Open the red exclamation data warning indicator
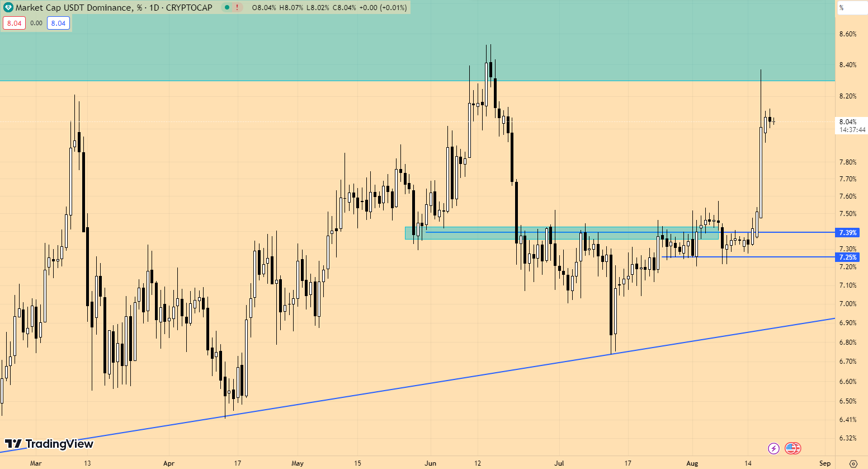Image resolution: width=868 pixels, height=469 pixels. [238, 7]
